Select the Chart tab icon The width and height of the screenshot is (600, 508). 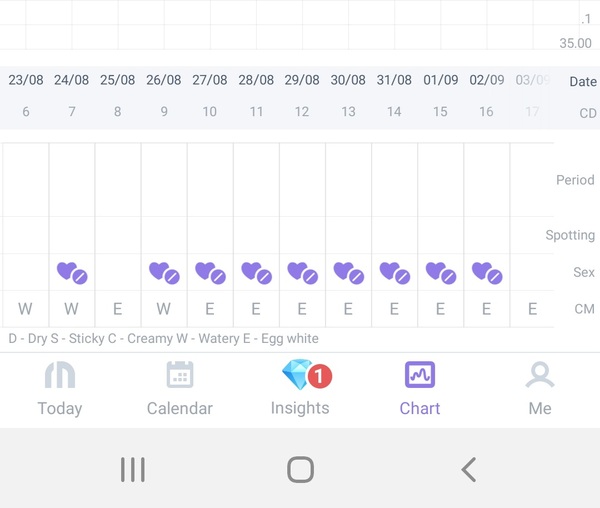pos(420,375)
